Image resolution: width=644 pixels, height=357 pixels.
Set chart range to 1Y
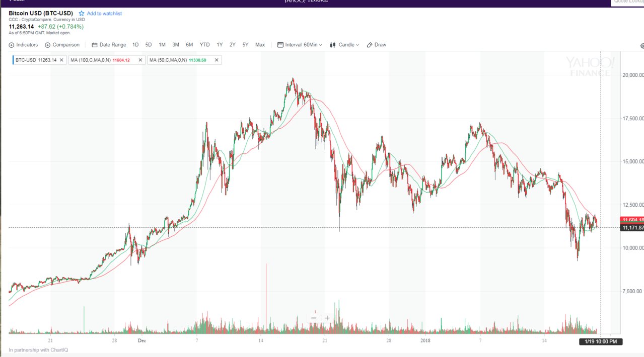click(x=220, y=45)
